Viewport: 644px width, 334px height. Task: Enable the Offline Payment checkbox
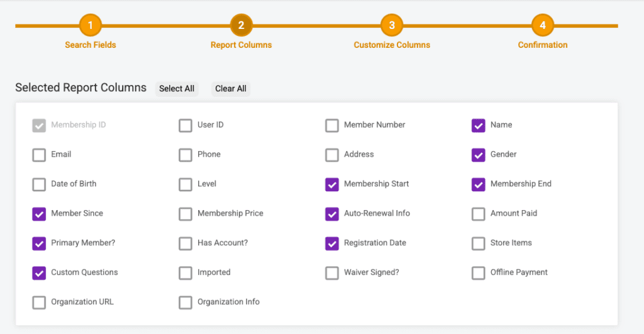click(x=479, y=273)
